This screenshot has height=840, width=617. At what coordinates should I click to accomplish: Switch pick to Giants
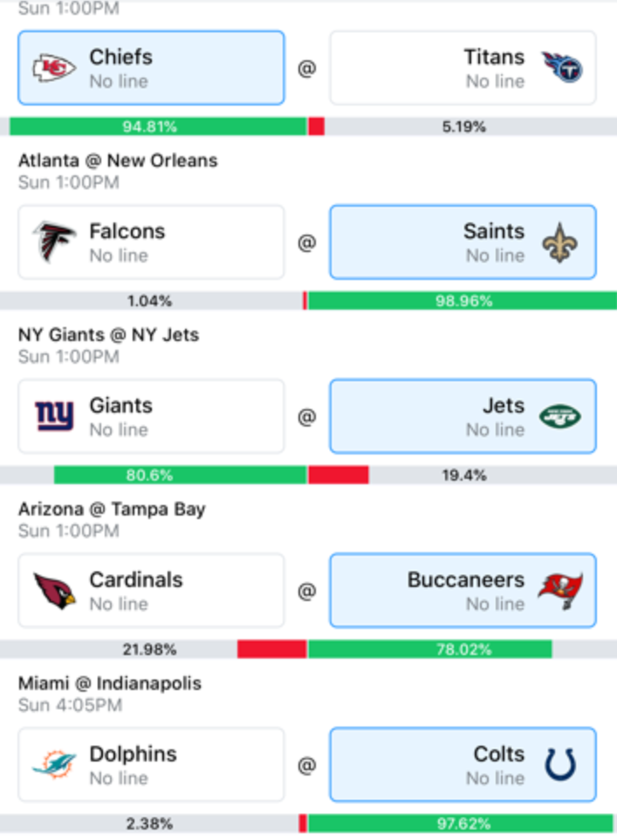151,416
